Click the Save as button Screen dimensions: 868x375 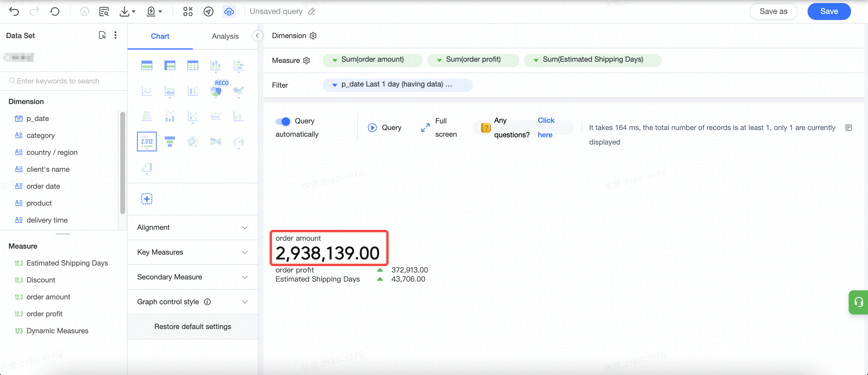[x=773, y=11]
